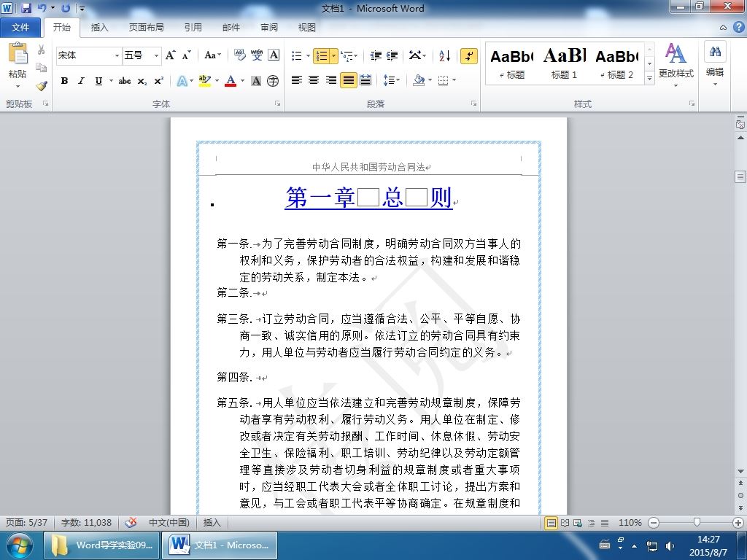Toggle Bold formatting
Image resolution: width=747 pixels, height=560 pixels.
64,81
